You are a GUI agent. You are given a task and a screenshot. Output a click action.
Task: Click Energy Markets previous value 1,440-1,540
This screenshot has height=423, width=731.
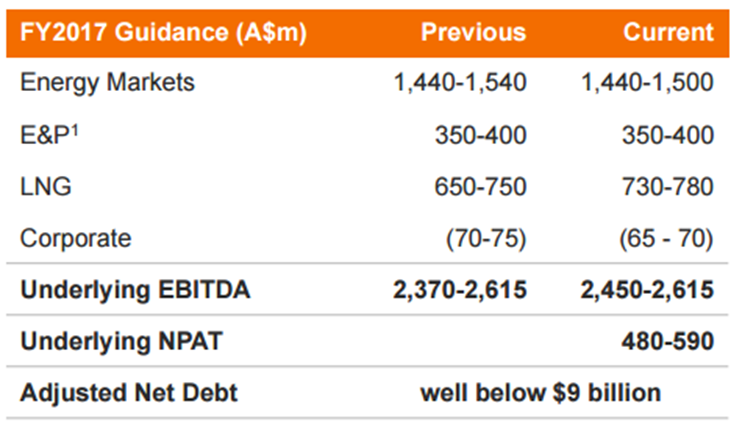click(460, 83)
